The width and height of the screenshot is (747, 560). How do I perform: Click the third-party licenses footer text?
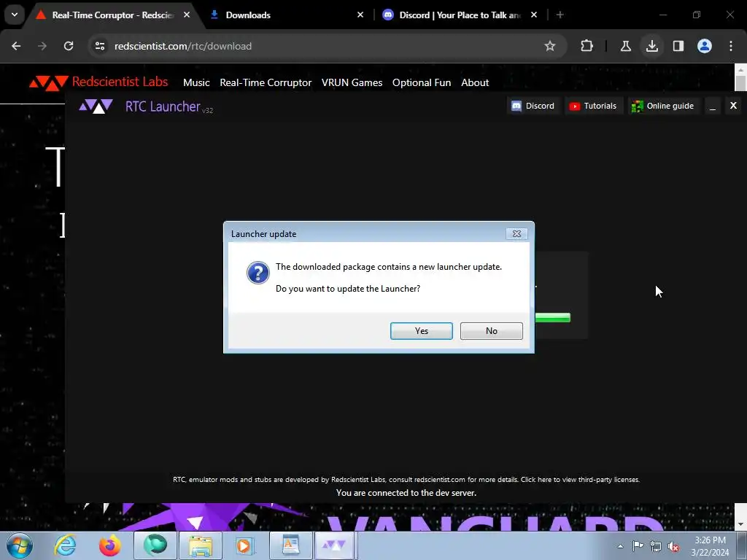point(580,480)
